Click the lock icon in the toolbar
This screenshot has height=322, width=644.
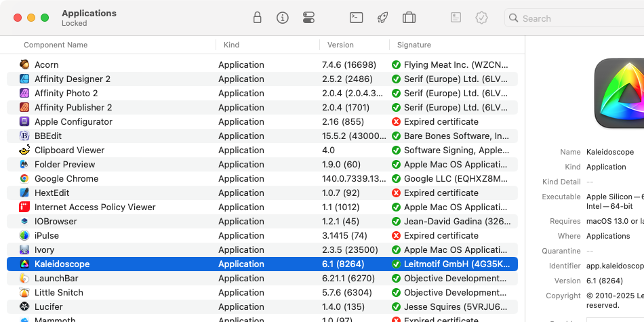point(257,18)
